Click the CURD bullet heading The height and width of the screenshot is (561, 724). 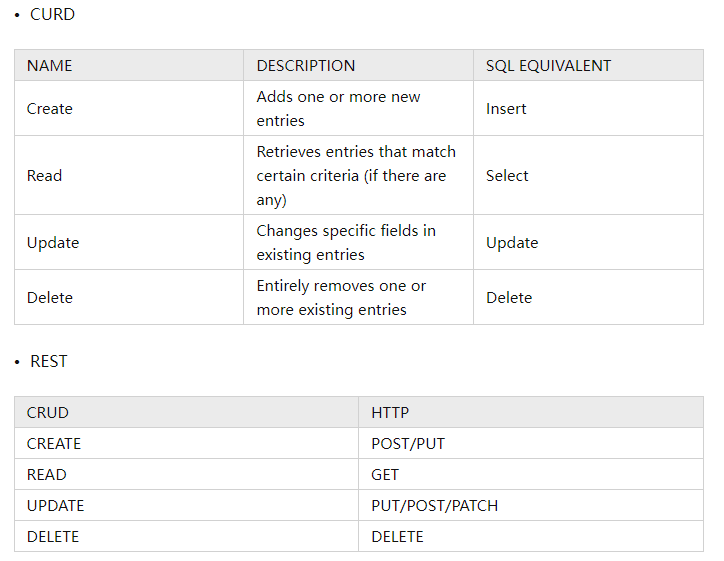(x=52, y=14)
